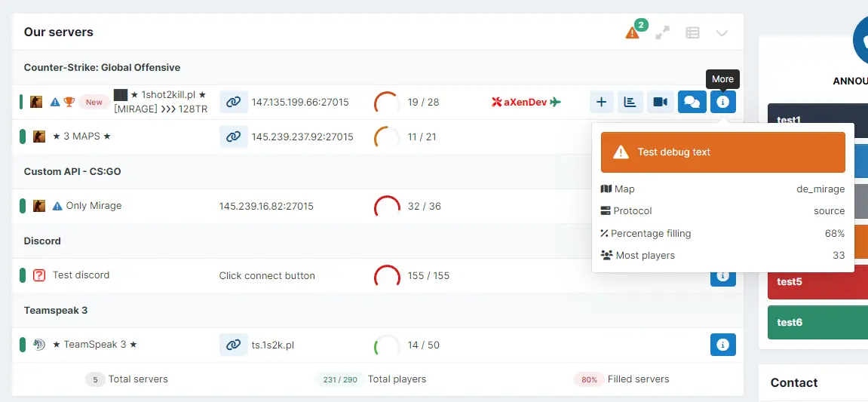This screenshot has width=868, height=402.
Task: Click warning triangle in Test debug text alert
Action: click(621, 152)
